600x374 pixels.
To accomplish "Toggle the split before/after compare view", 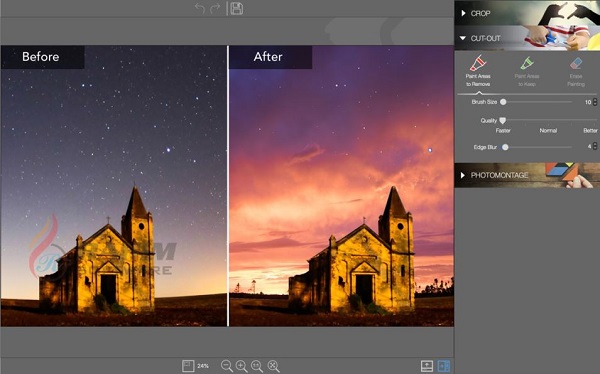I will [x=443, y=366].
